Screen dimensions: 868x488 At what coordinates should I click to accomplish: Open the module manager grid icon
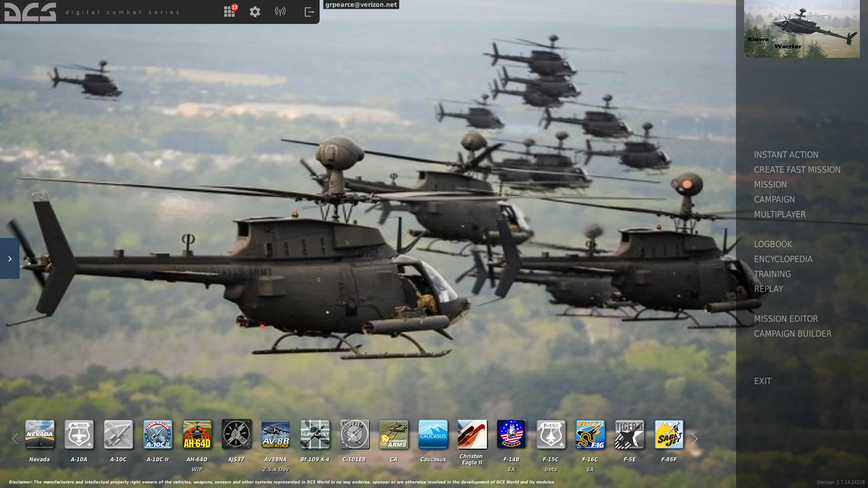230,12
